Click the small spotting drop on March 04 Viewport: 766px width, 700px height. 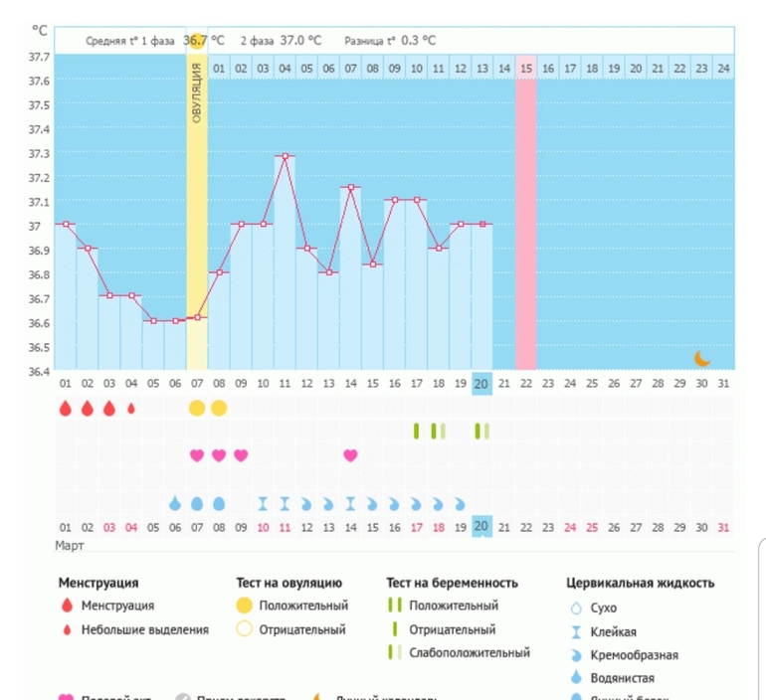pos(131,408)
